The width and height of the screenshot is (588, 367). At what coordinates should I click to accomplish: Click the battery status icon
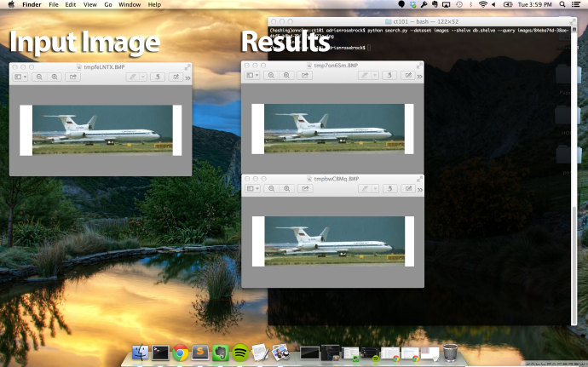508,4
